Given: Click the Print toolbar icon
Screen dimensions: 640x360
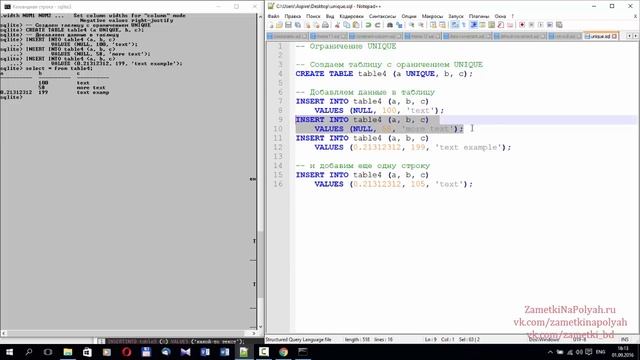Looking at the screenshot, I should (325, 25).
